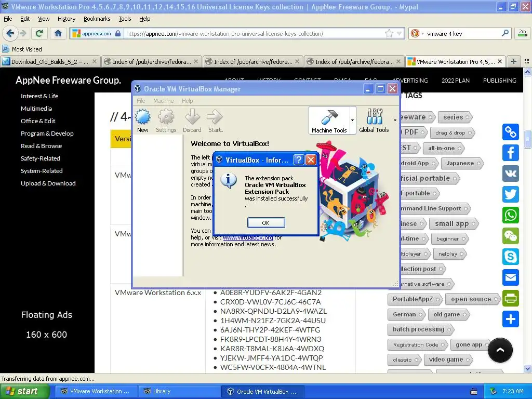Image resolution: width=532 pixels, height=399 pixels.
Task: Click the round scroll-to-top arrow button
Action: click(500, 350)
